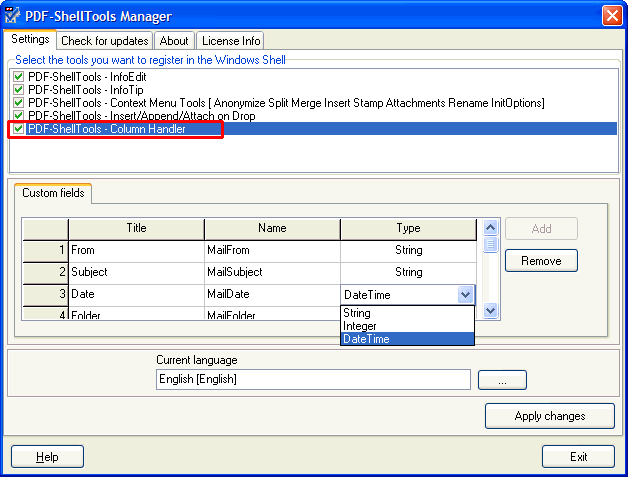Select the MailFrom name cell
This screenshot has height=477, width=628.
coord(272,250)
